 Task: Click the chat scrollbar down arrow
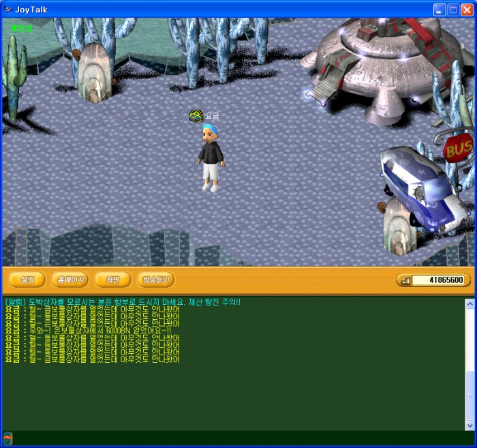tap(470, 425)
